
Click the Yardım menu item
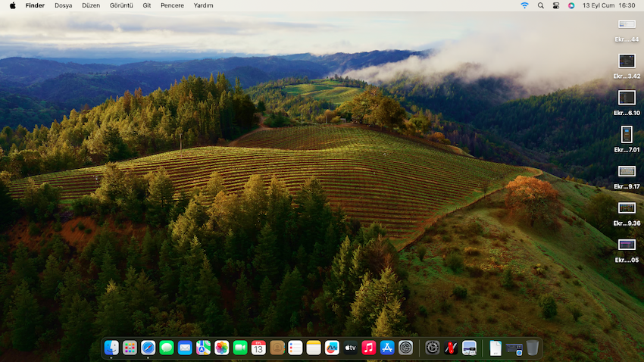203,5
